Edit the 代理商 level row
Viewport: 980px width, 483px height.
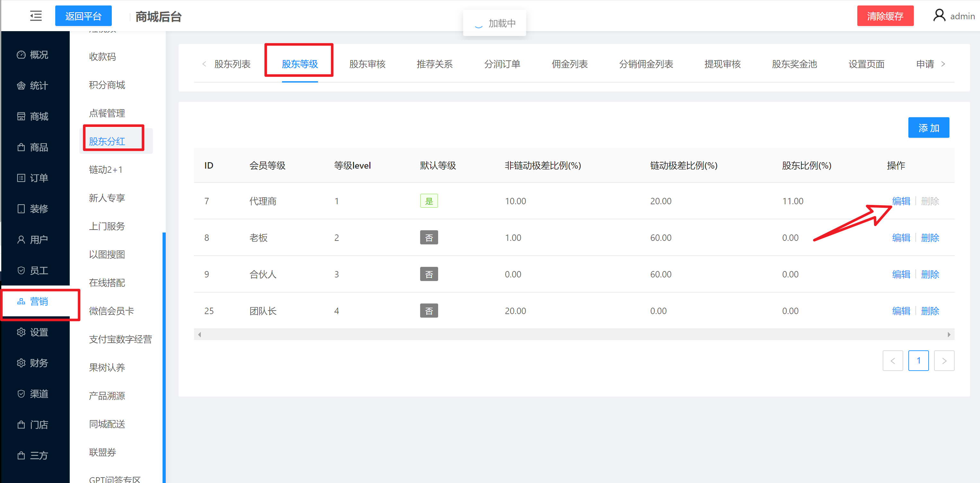click(x=901, y=201)
